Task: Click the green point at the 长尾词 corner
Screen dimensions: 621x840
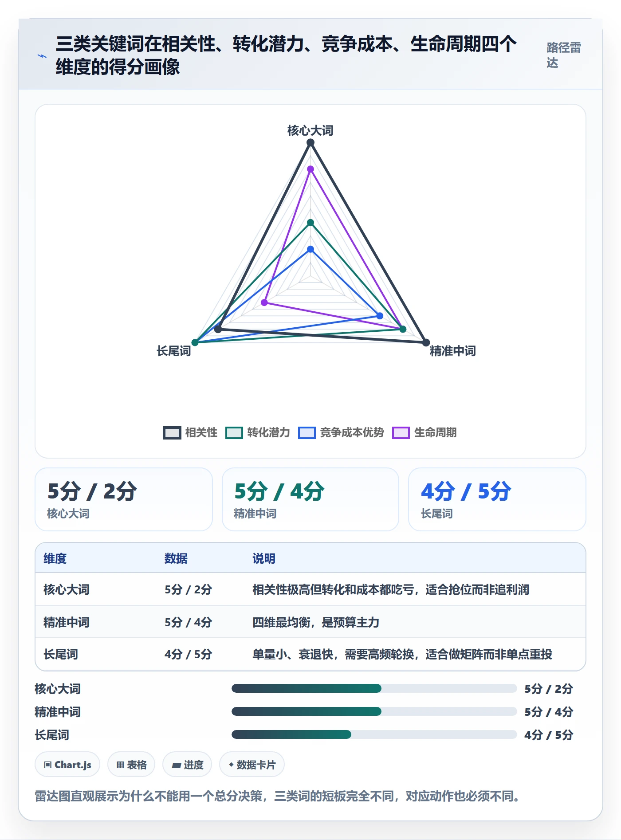Action: click(x=195, y=342)
